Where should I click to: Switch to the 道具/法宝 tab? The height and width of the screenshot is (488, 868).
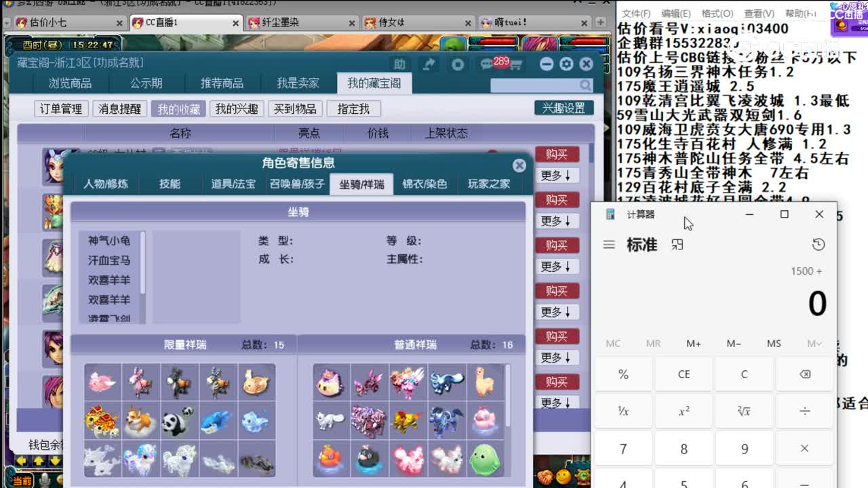pos(233,184)
